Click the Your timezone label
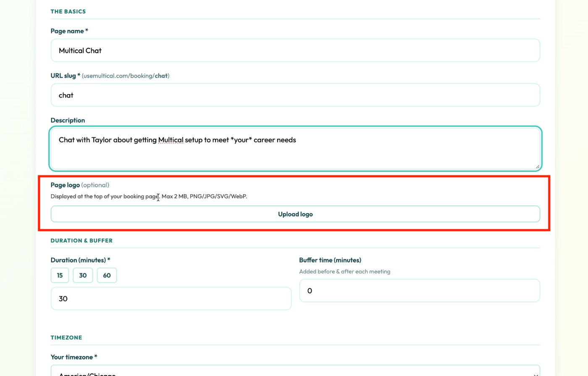 click(73, 357)
